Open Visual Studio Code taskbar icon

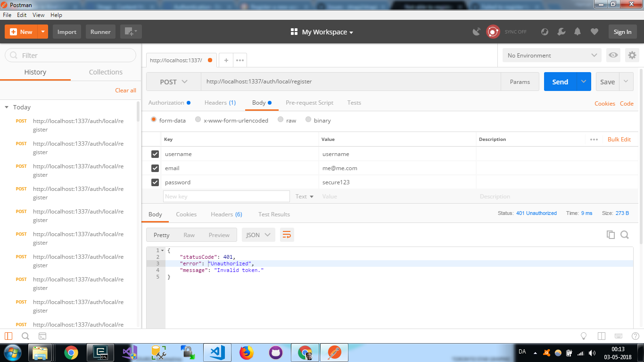point(217,353)
